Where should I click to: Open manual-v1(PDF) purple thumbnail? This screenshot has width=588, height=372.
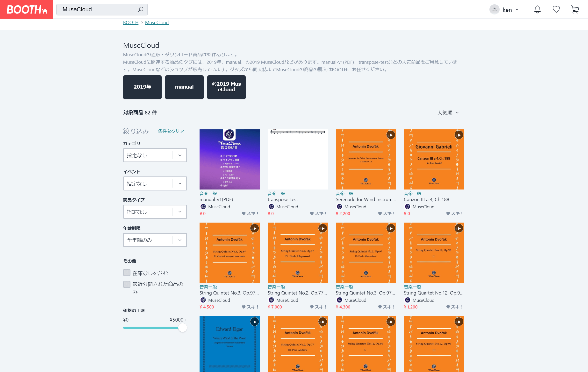pos(229,159)
